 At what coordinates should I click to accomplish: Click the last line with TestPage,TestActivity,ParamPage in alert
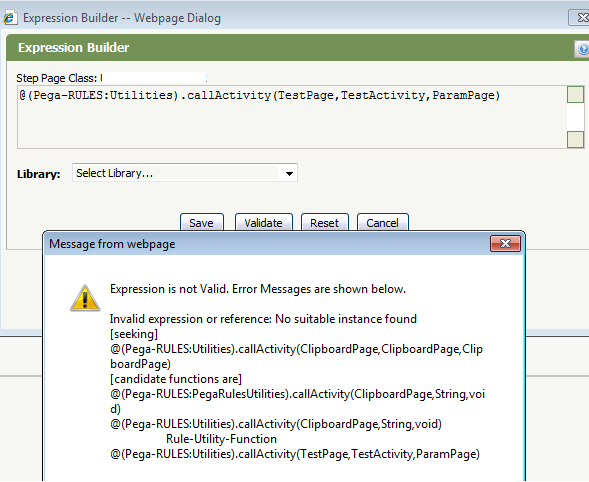click(295, 454)
